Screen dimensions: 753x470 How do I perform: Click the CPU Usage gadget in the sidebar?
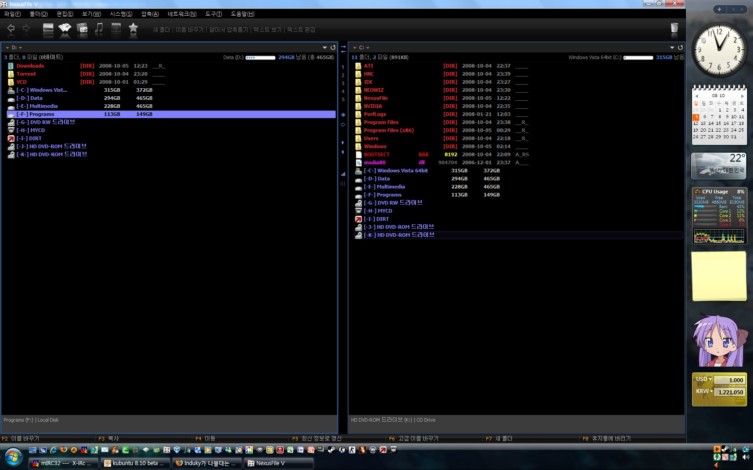coord(719,215)
